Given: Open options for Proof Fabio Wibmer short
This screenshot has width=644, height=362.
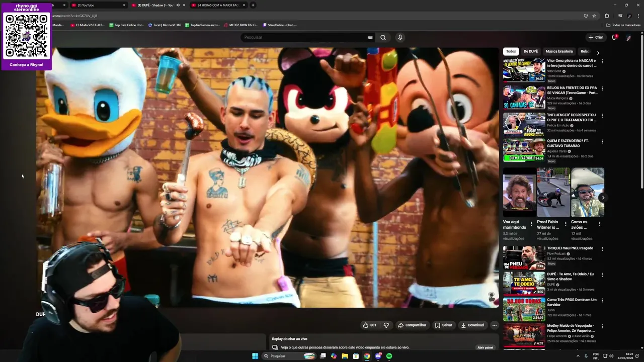Looking at the screenshot, I should click(x=566, y=224).
